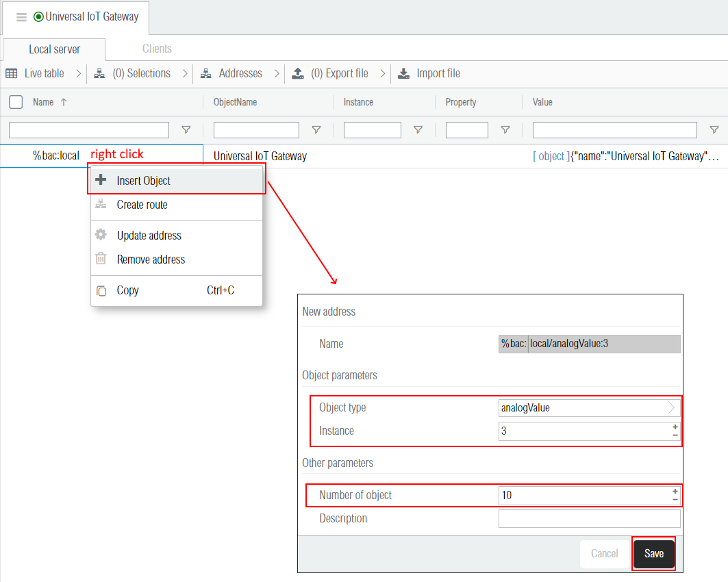
Task: Choose Update address from context menu
Action: coord(149,236)
